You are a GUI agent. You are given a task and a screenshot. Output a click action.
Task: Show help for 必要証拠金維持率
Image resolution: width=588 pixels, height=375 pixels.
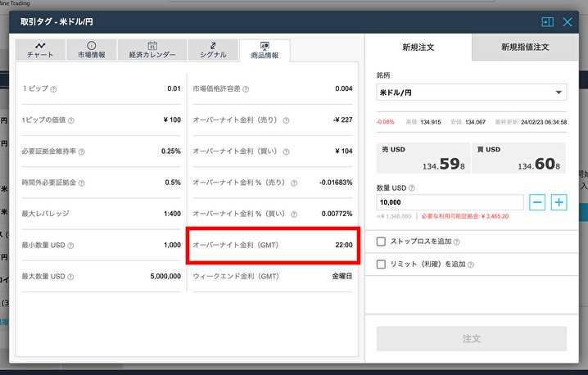click(81, 151)
